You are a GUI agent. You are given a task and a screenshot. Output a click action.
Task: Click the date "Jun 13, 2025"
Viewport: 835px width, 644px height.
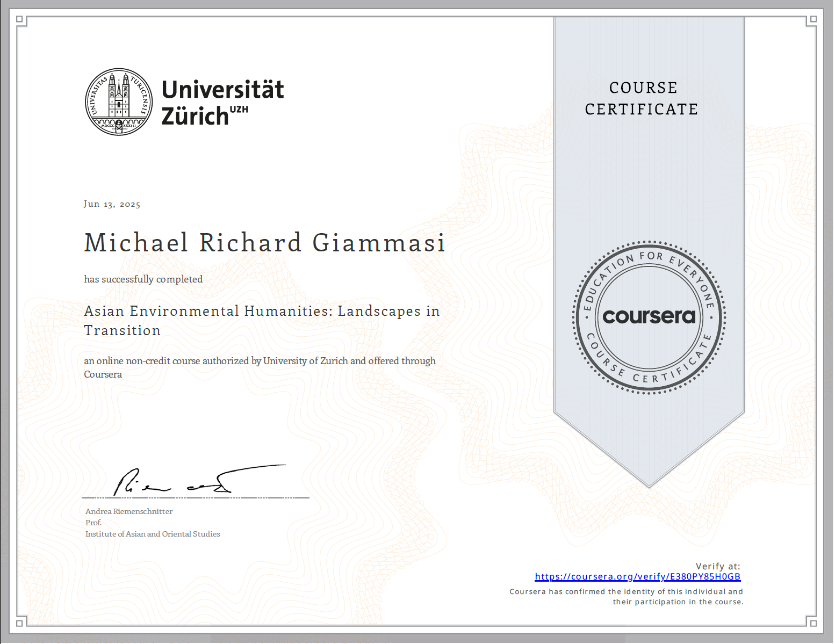click(x=112, y=204)
